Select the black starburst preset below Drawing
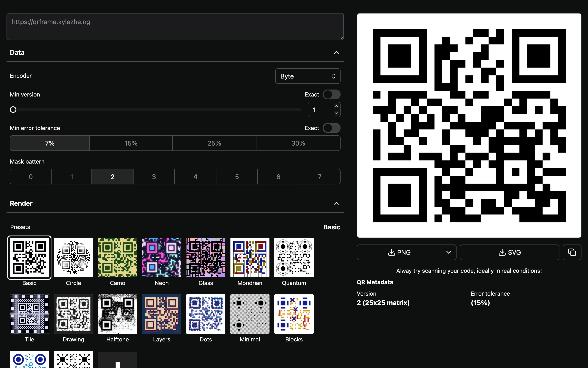 pyautogui.click(x=73, y=359)
